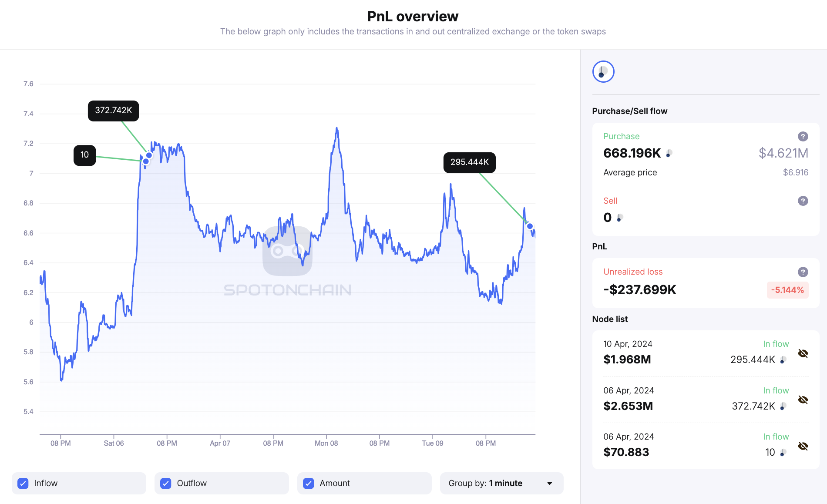Click the highlighted data point marker near chart end
Screen dimensions: 827x504
click(529, 225)
